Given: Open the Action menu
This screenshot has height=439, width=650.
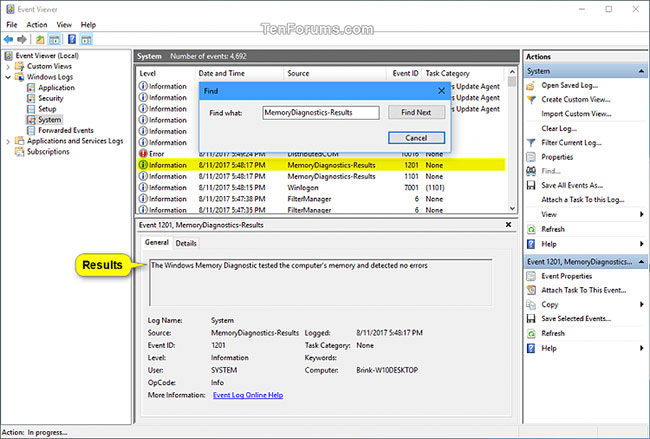Looking at the screenshot, I should (37, 25).
